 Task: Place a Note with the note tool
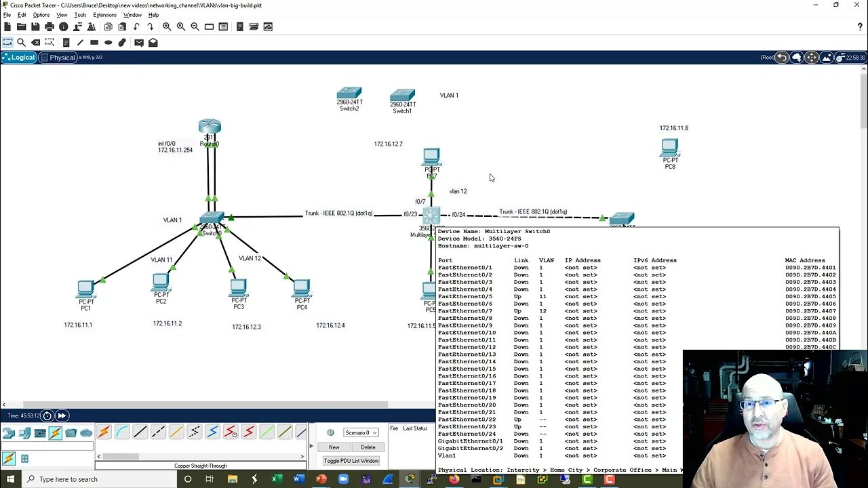point(66,42)
